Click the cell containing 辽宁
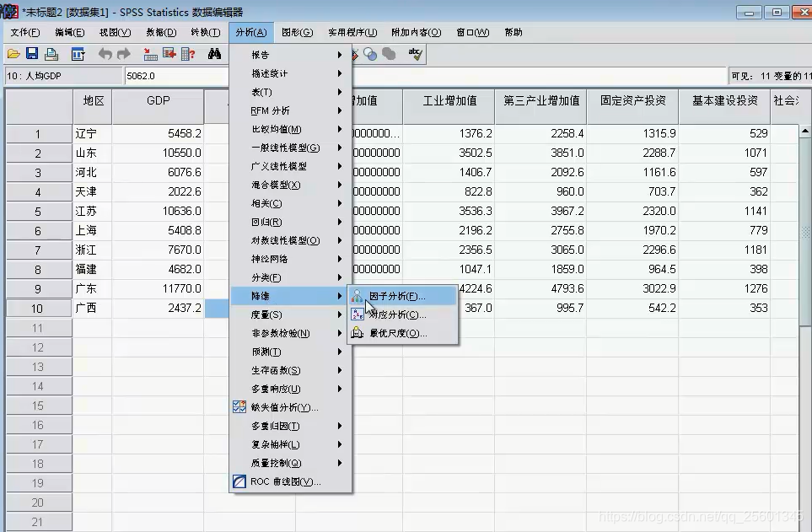 coord(93,134)
